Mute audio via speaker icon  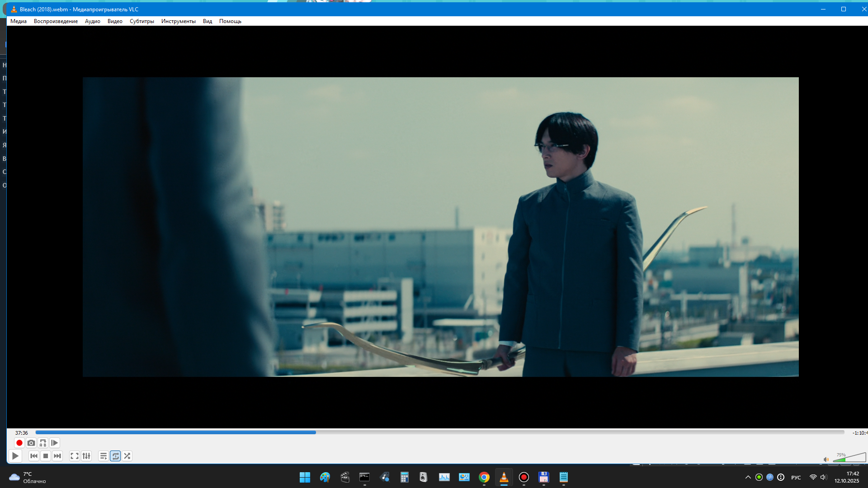tap(826, 460)
